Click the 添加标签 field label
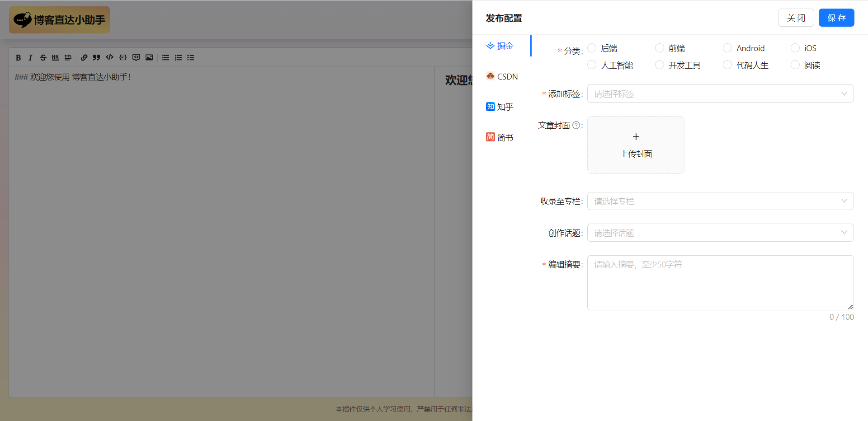This screenshot has width=868, height=421. click(565, 94)
